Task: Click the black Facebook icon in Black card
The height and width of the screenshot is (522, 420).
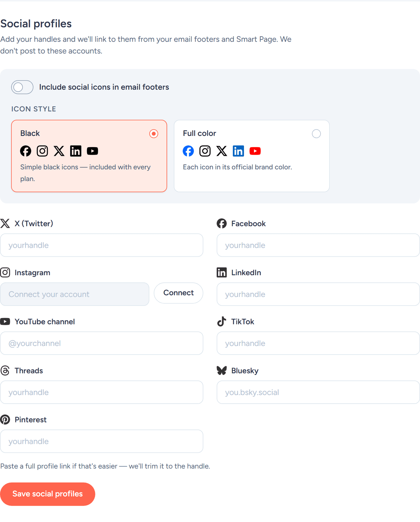Action: pos(26,151)
